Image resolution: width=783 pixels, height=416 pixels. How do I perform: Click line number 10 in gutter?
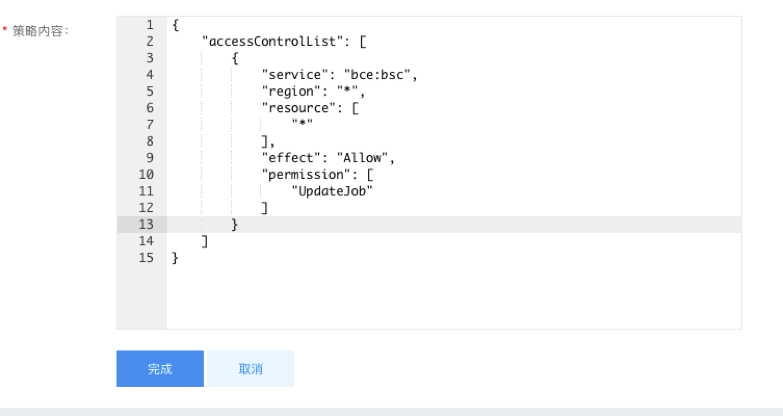(x=146, y=174)
